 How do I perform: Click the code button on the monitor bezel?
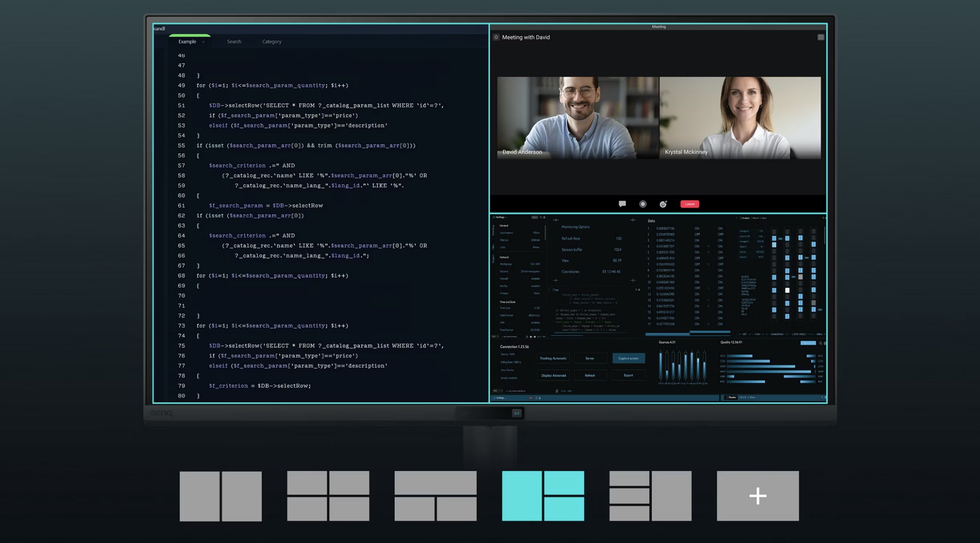tap(516, 413)
